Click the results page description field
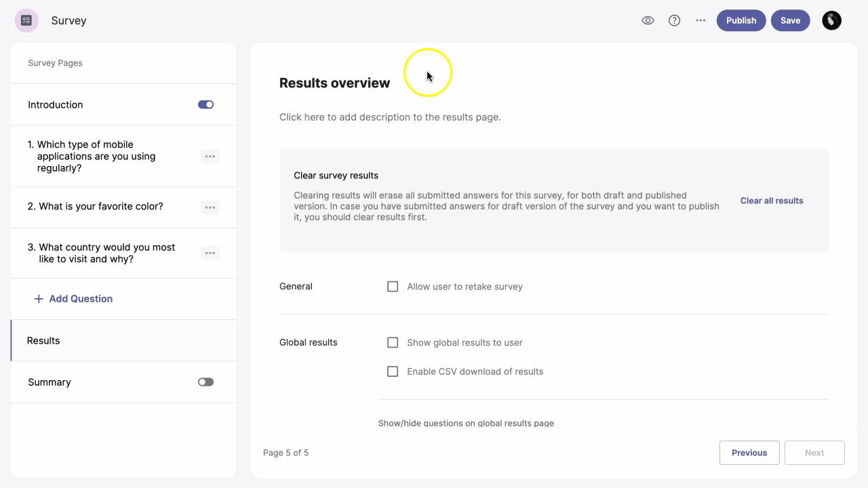Image resolution: width=868 pixels, height=488 pixels. 390,117
